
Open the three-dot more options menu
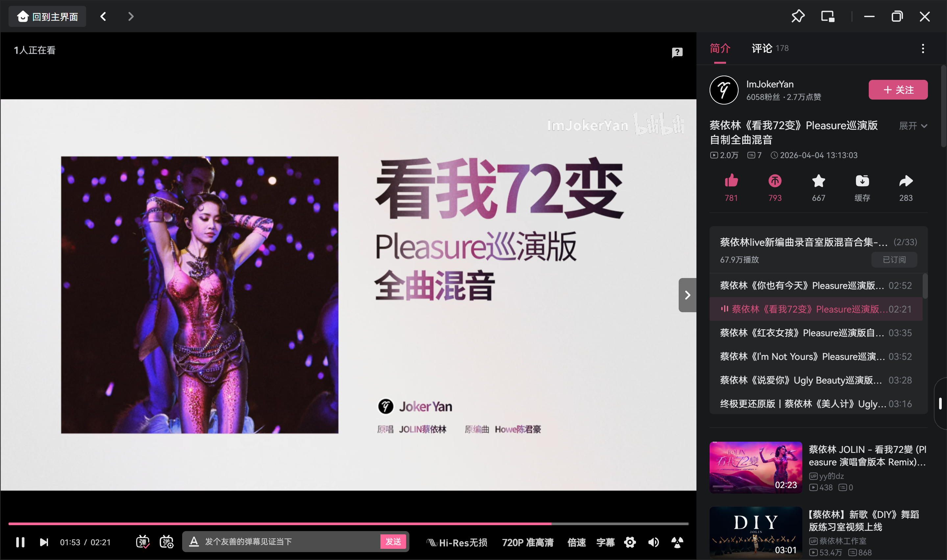(x=923, y=48)
